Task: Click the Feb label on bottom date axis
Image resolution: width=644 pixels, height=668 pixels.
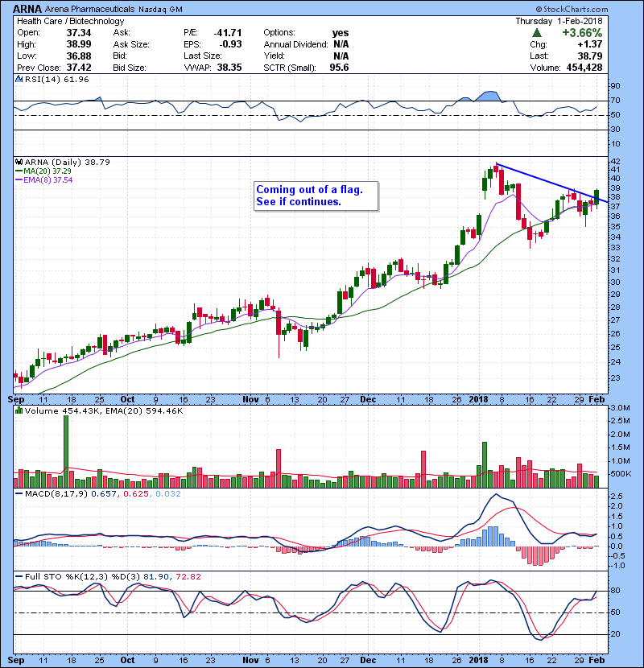Action: coord(597,660)
